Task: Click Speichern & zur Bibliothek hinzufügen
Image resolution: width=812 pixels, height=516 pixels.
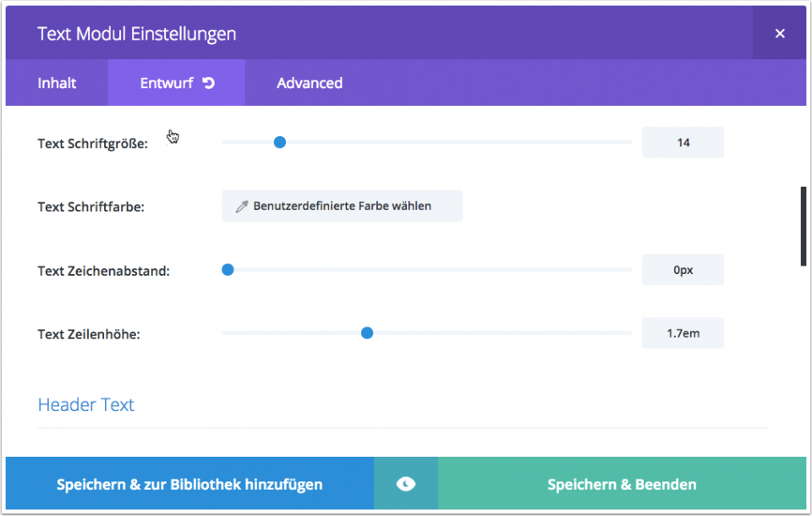Action: (x=189, y=484)
